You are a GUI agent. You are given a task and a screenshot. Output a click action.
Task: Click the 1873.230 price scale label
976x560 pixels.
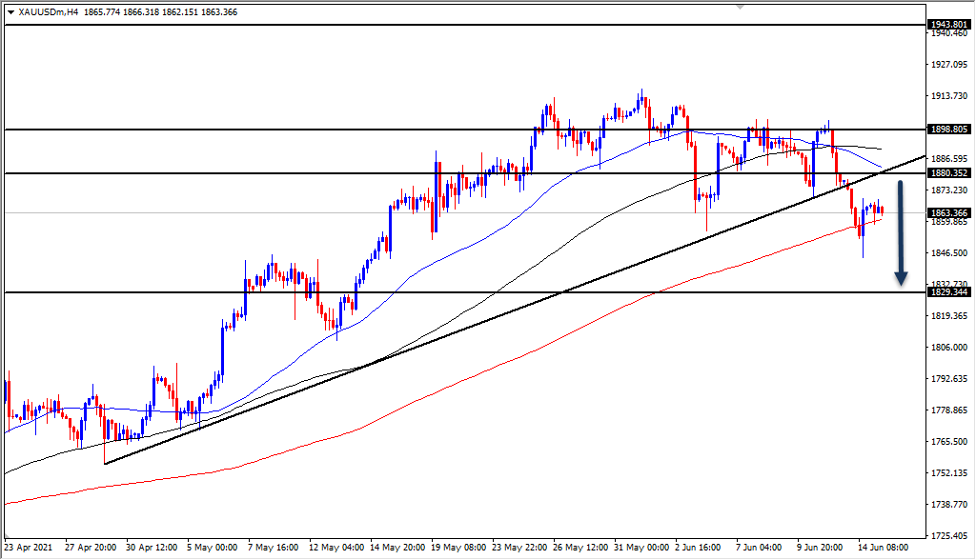click(x=949, y=190)
